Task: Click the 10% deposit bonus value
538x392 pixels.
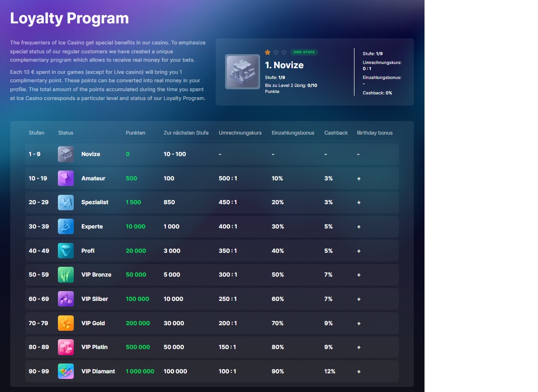Action: pyautogui.click(x=277, y=178)
